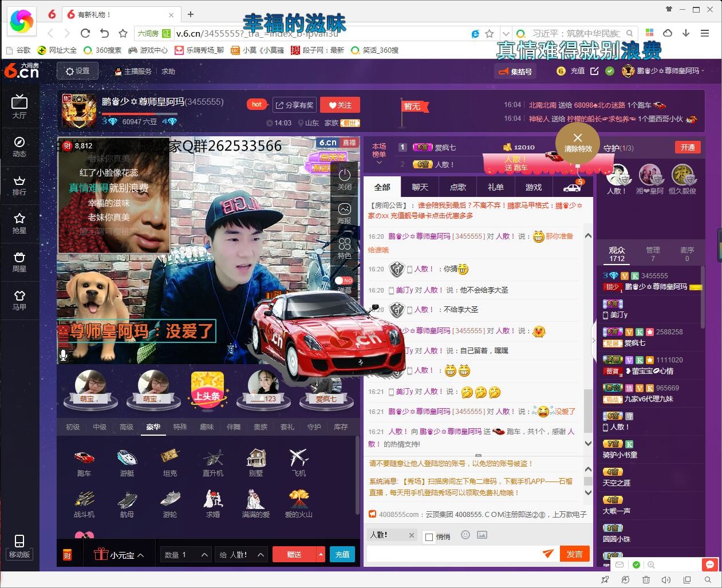
Task: Switch to the 点歌 song request tab
Action: pyautogui.click(x=458, y=187)
